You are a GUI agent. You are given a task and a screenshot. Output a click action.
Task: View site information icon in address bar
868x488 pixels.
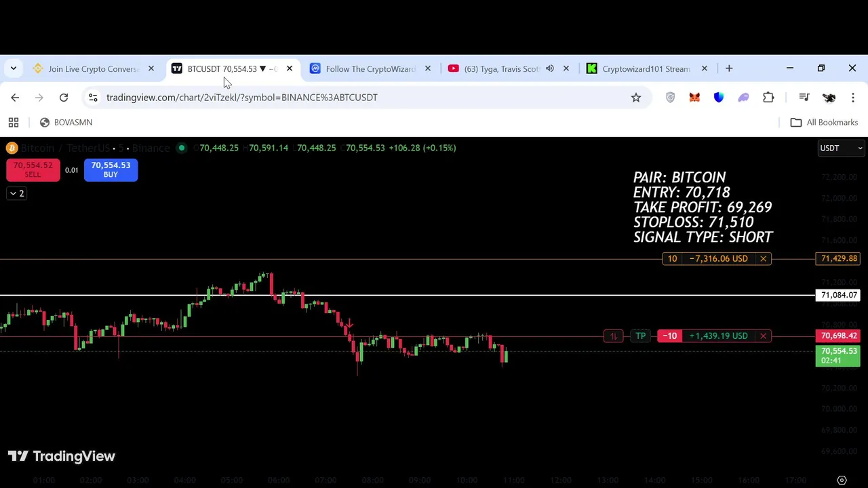click(93, 98)
